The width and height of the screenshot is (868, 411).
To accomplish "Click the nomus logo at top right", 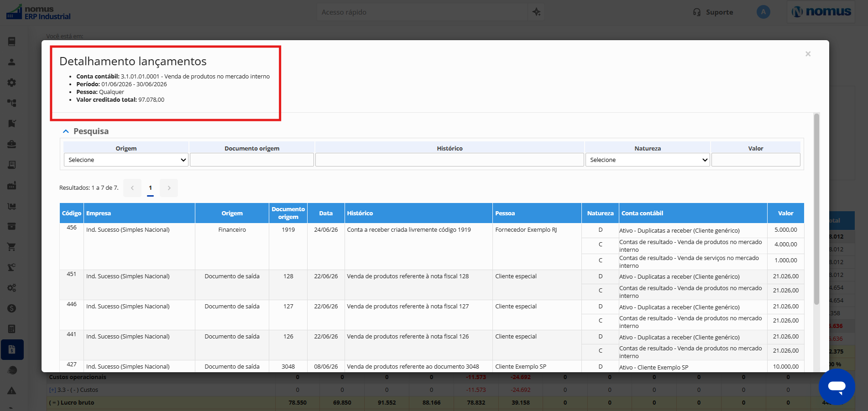I will click(x=821, y=12).
